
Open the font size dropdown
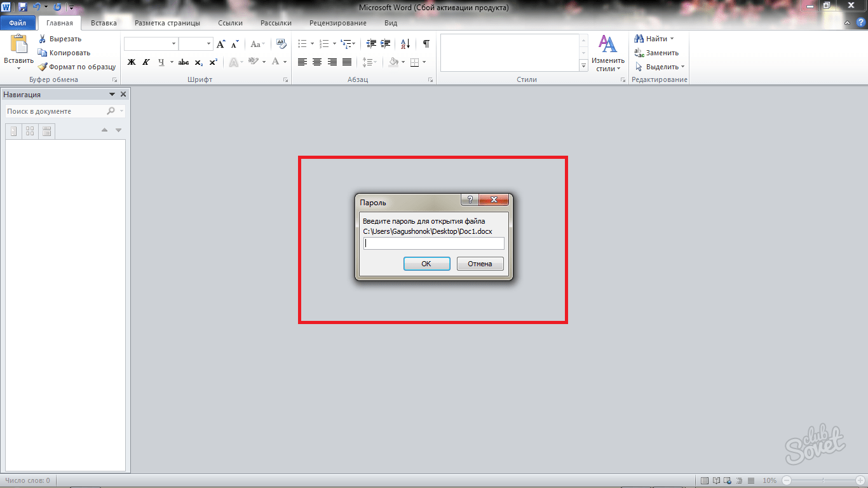click(x=208, y=44)
